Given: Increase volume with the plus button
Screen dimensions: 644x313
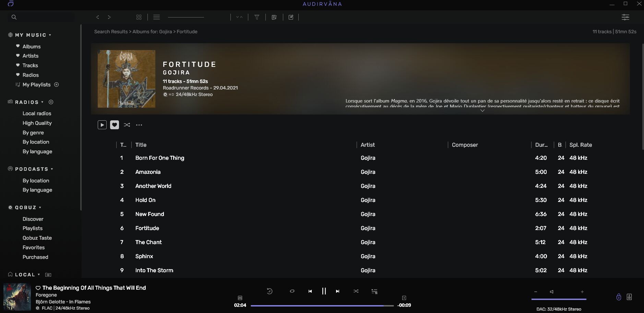Looking at the screenshot, I should (582, 292).
